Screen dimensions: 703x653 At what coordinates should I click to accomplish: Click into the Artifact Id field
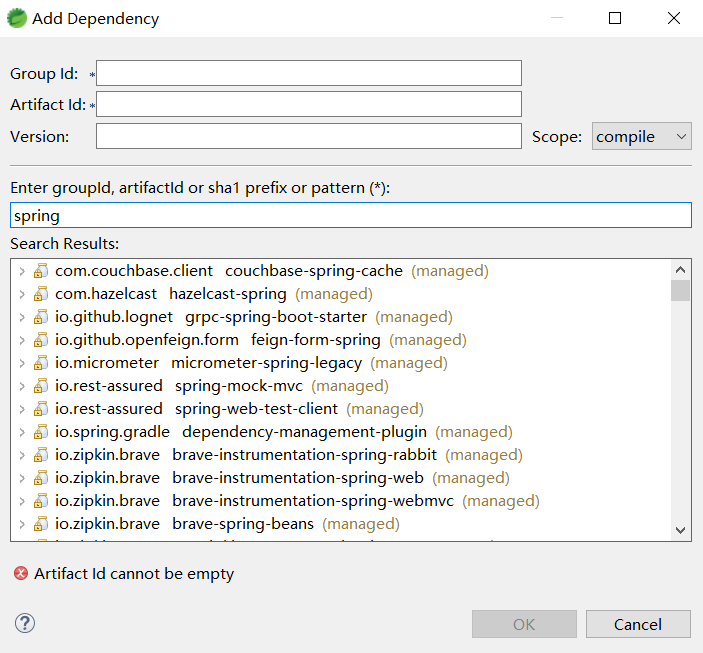[x=309, y=104]
